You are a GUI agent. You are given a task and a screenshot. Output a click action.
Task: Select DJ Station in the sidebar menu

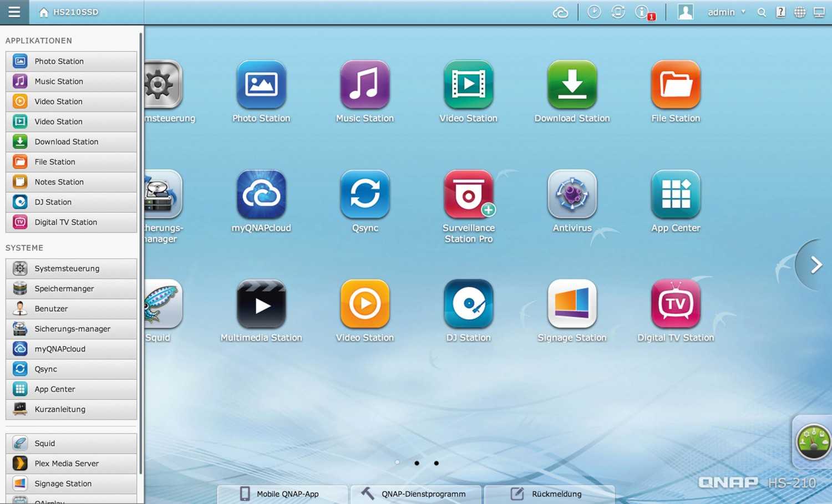(x=71, y=202)
